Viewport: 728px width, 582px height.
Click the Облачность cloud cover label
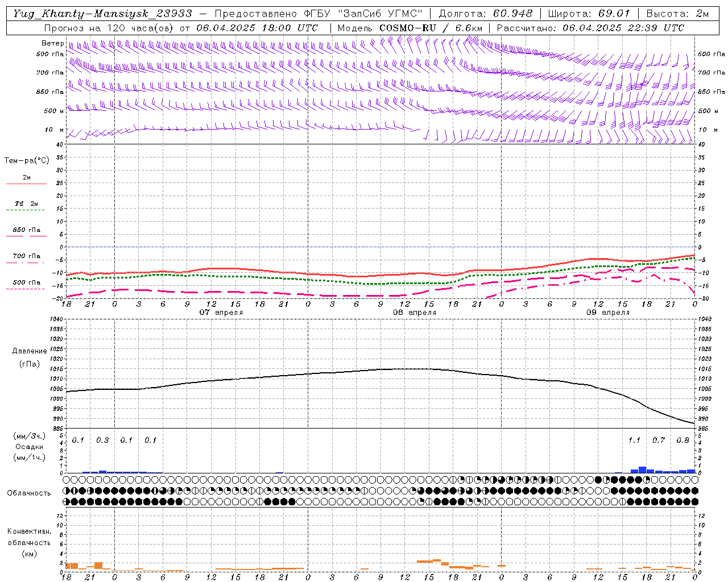pos(29,493)
